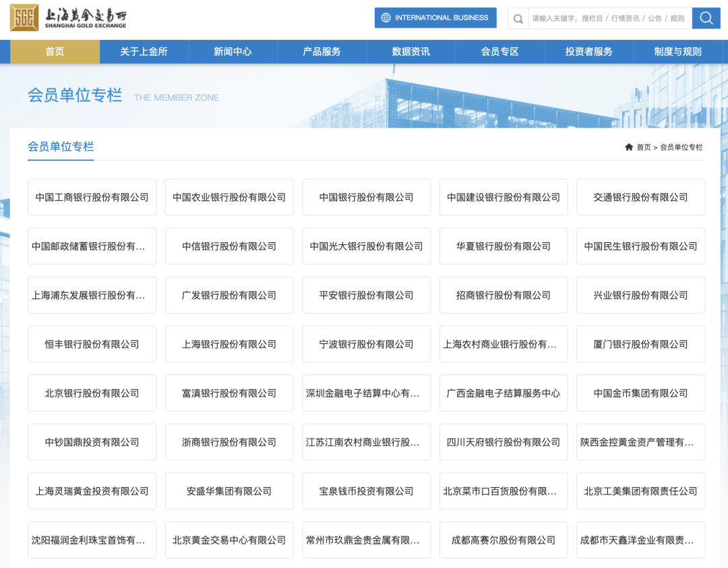Click the globe icon on INTERNATIONAL BUSINESS
Image resolution: width=728 pixels, height=568 pixels.
click(384, 18)
